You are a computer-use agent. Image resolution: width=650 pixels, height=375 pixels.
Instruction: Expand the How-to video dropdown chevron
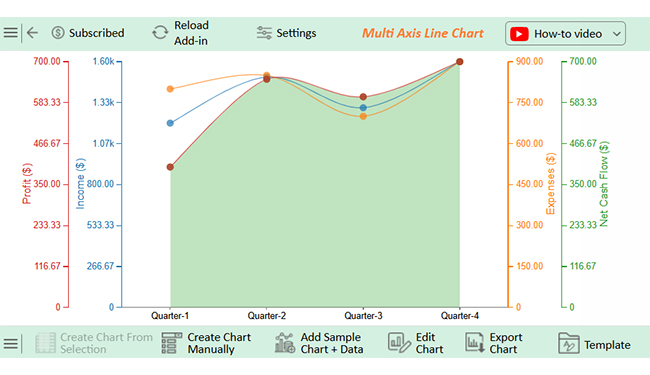617,34
